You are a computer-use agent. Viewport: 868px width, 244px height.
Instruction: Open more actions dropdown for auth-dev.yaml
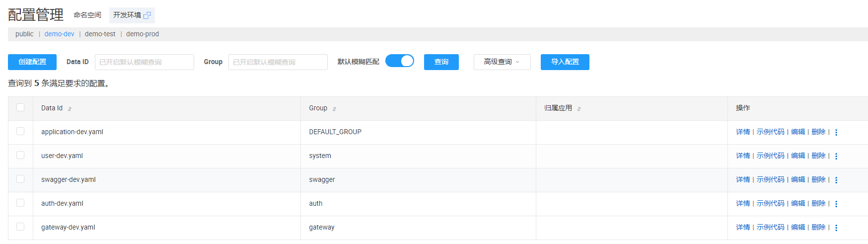coord(836,204)
